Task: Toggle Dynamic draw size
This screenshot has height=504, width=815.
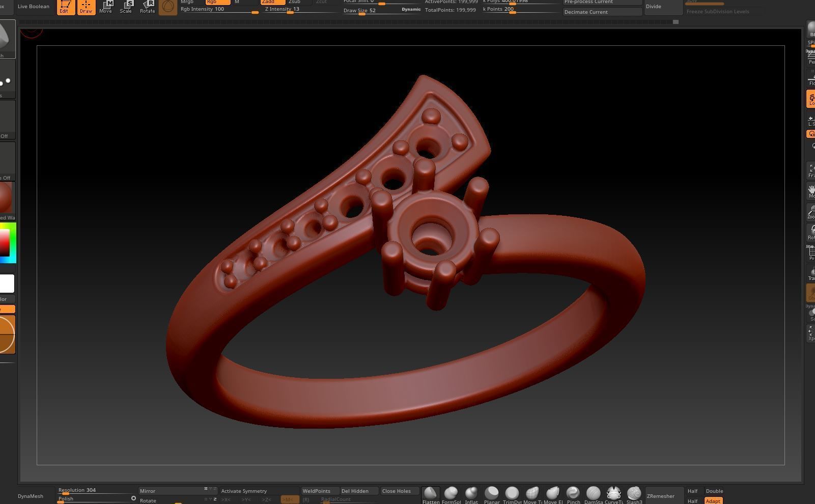Action: (411, 10)
